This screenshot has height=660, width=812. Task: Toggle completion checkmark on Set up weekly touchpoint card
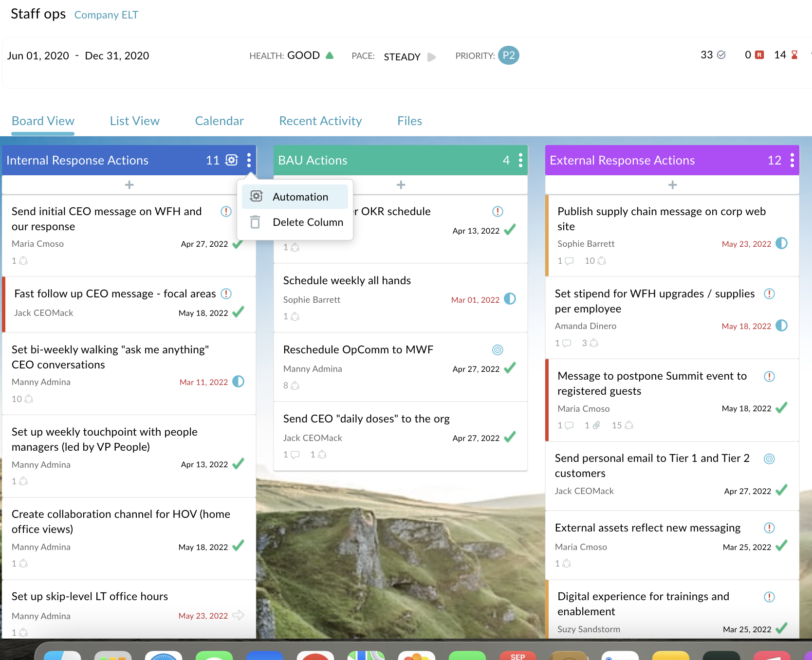[238, 464]
